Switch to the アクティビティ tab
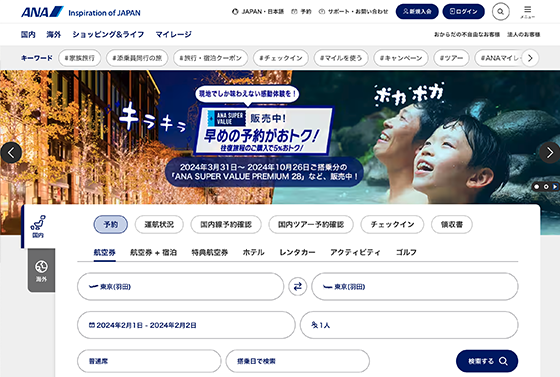 [355, 252]
